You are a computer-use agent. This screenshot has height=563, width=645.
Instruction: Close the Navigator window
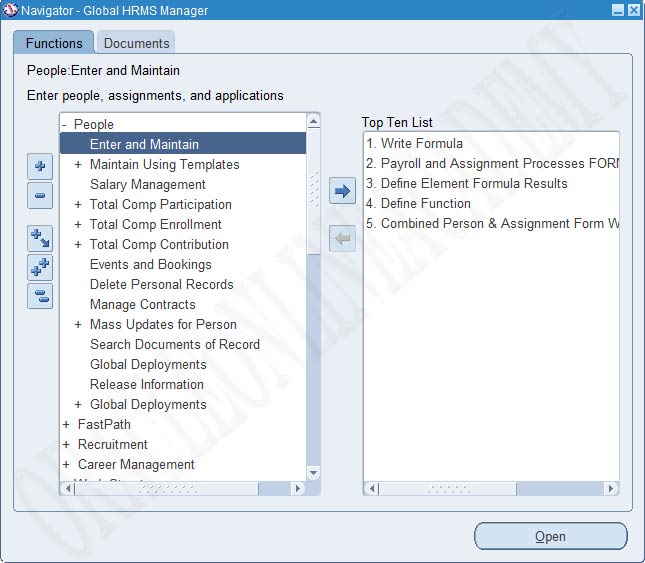coord(633,10)
